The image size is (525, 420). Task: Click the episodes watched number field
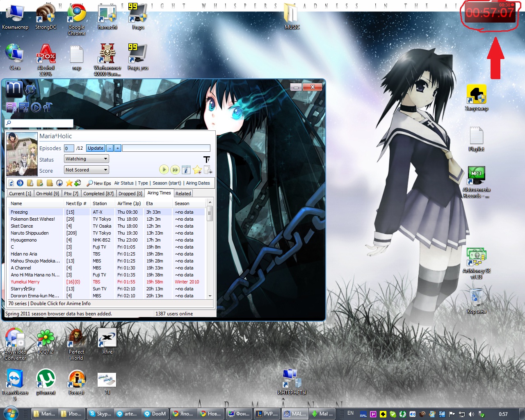tap(69, 148)
